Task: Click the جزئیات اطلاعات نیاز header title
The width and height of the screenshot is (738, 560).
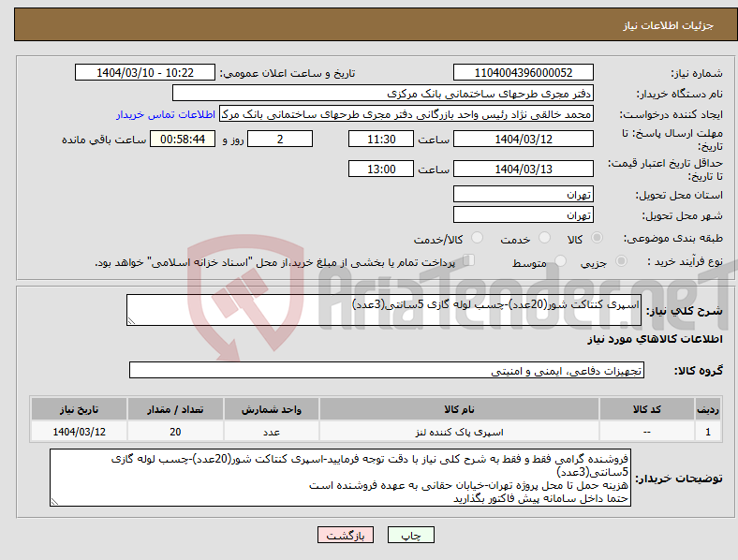Action: 668,25
